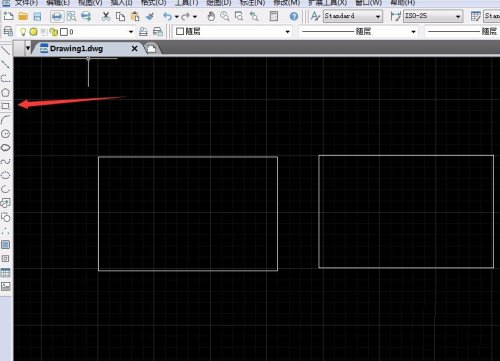The height and width of the screenshot is (361, 500).
Task: Select the Revision Cloud tool
Action: tap(5, 148)
